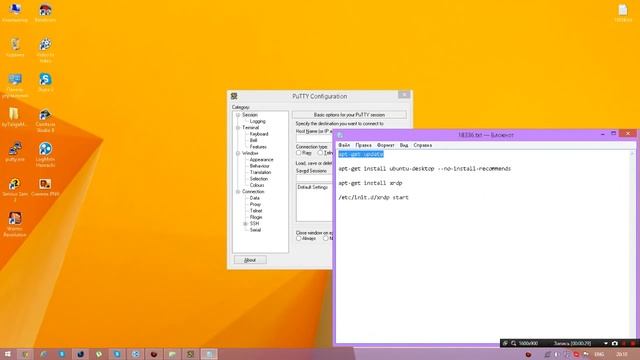Select the active Notepad taskbar button
This screenshot has height=360, width=640.
(x=209, y=354)
